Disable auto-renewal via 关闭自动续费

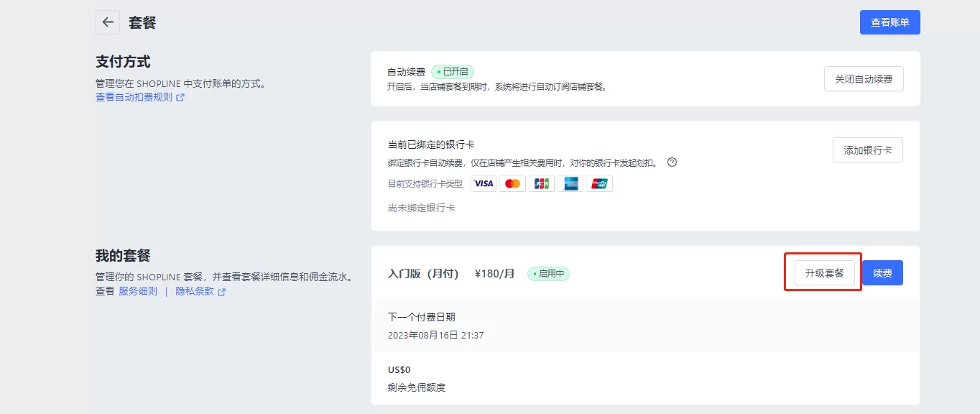864,79
